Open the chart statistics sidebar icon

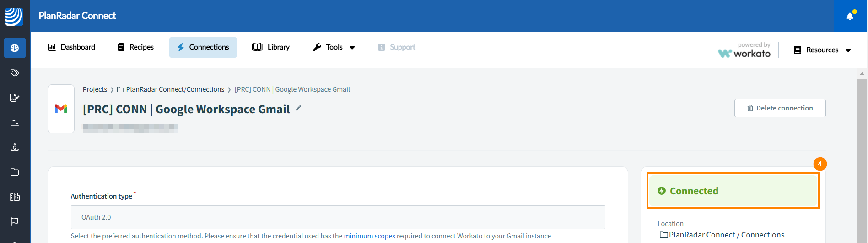(15, 122)
